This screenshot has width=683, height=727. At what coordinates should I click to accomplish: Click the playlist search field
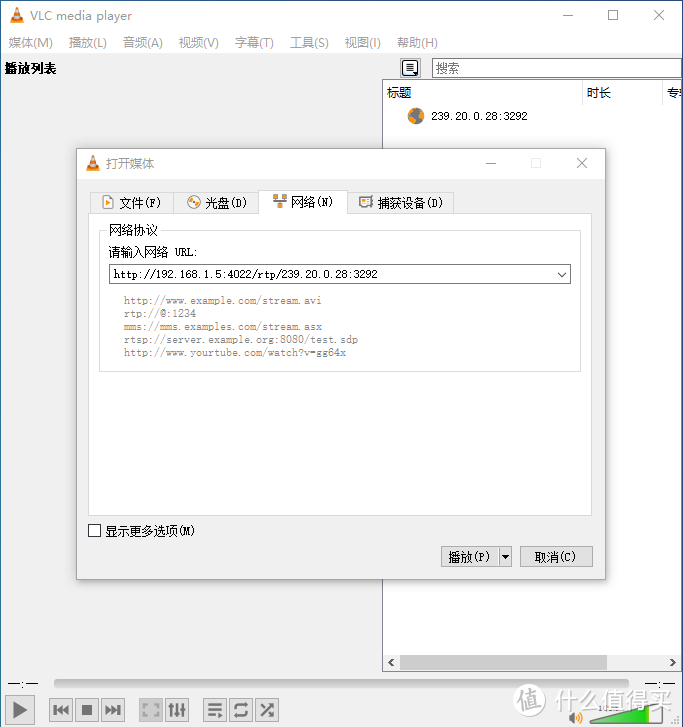click(556, 68)
